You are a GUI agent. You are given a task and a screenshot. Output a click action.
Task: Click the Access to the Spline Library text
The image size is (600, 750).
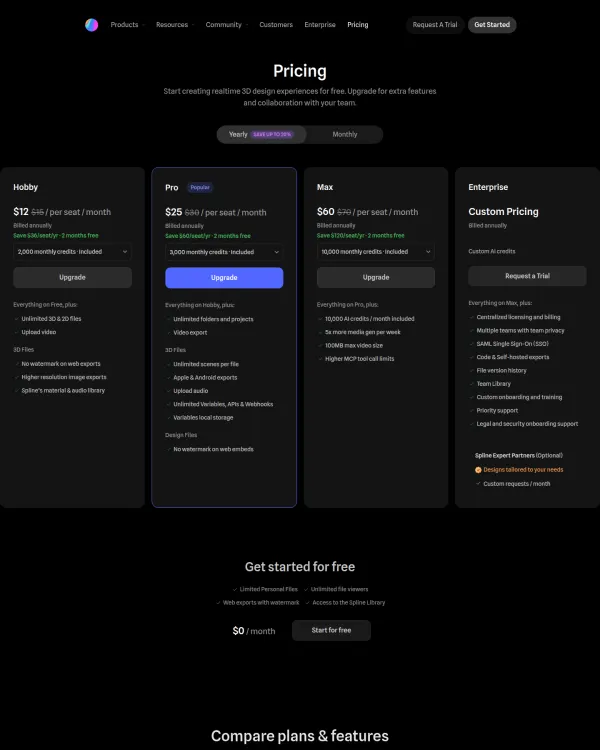pos(348,603)
